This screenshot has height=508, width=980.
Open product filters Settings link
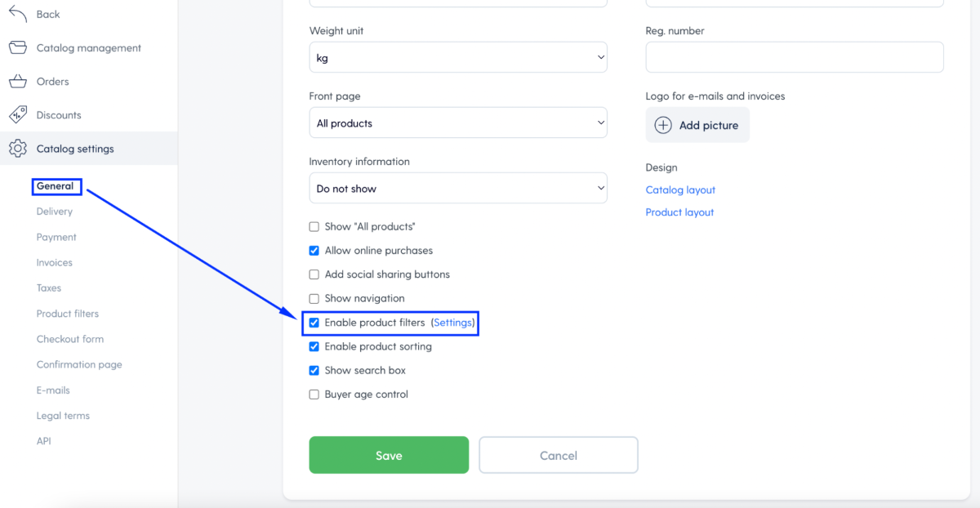(453, 323)
